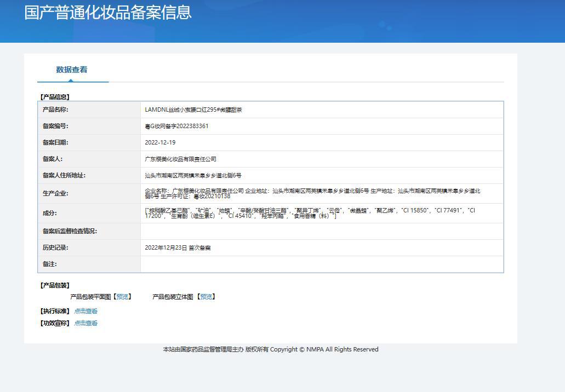This screenshot has height=392, width=565.
Task: Click the NMPA copyright footer text
Action: (x=271, y=349)
